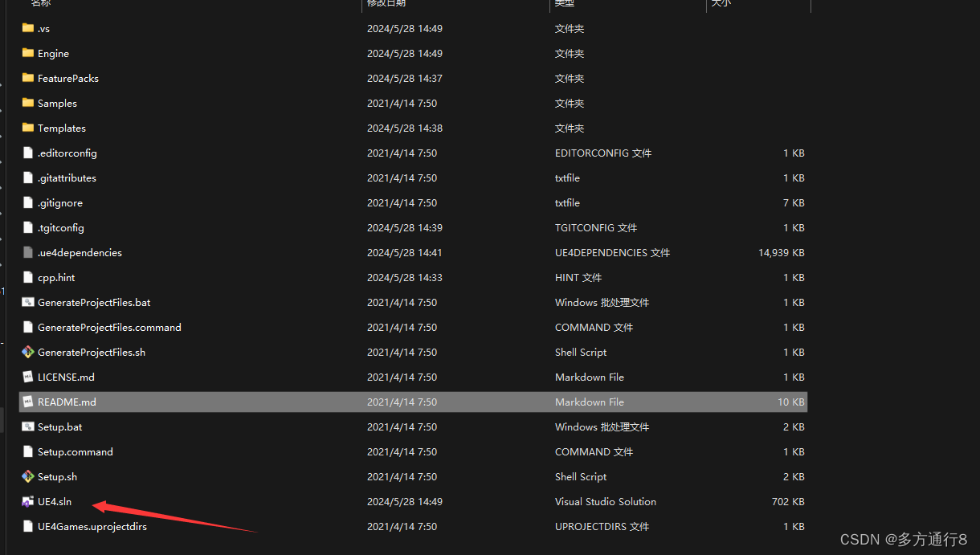Screen dimensions: 980x555
Task: Click the size value "7 KB"
Action: click(794, 203)
